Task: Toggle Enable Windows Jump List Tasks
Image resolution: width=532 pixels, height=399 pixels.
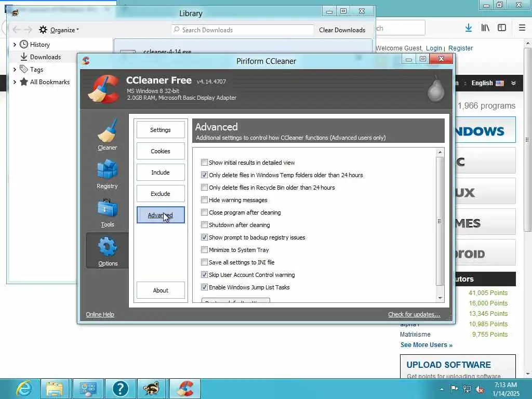Action: [204, 287]
